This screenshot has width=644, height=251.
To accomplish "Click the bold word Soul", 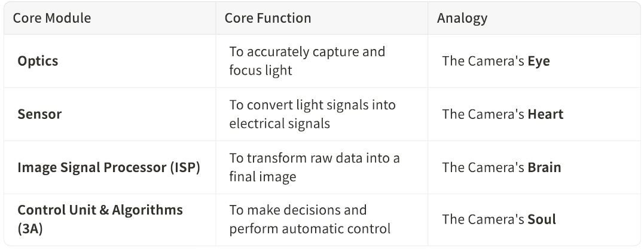I will click(542, 219).
